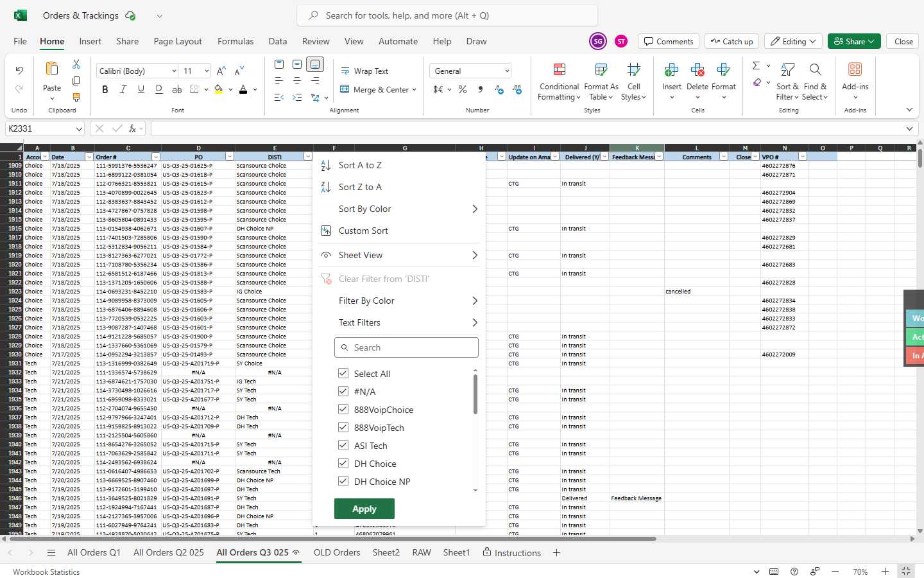
Task: Open the font name dropdown
Action: [174, 71]
